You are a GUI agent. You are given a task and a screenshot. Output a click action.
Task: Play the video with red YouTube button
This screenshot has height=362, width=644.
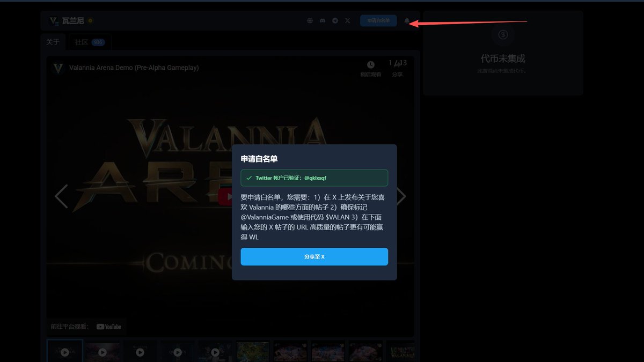[x=225, y=196]
